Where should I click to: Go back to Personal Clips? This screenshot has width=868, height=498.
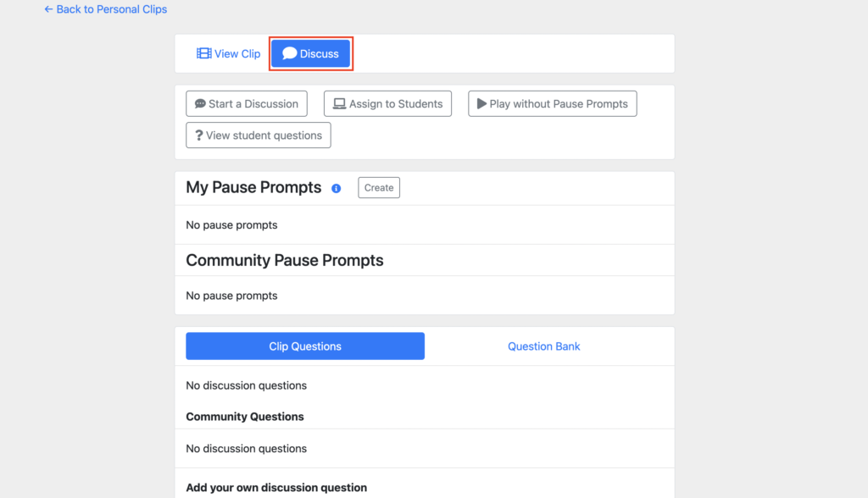pyautogui.click(x=106, y=9)
